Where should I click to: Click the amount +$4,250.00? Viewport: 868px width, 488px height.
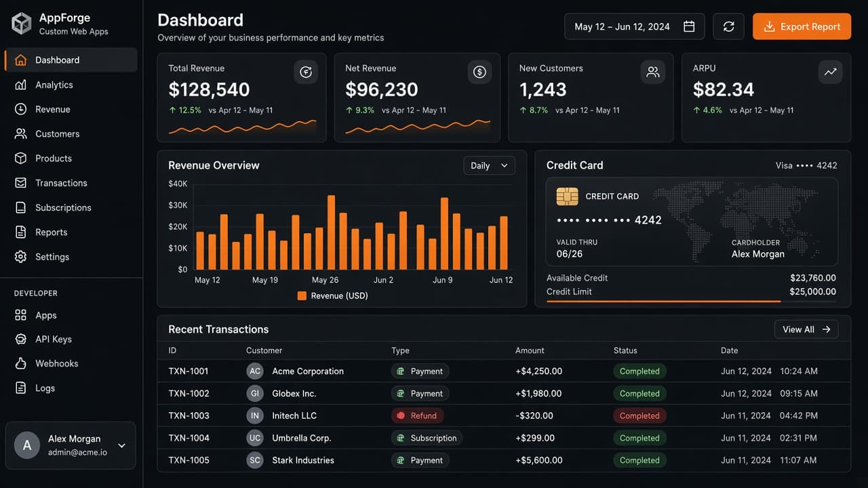tap(538, 371)
